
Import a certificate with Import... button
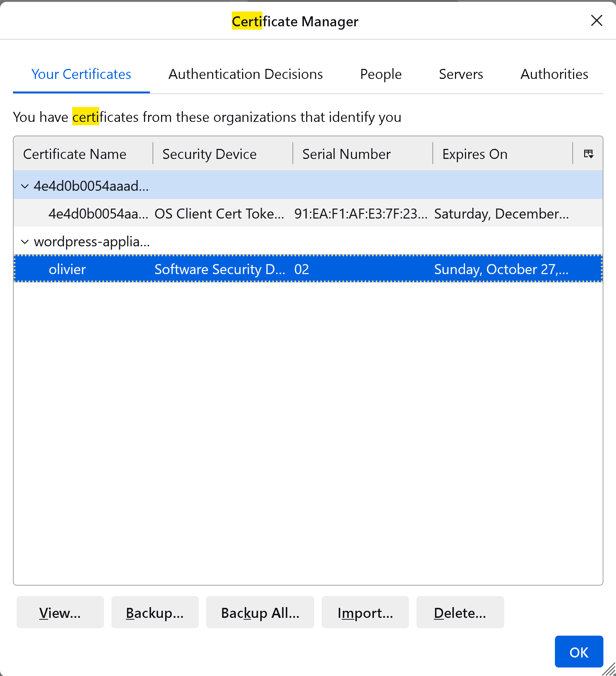pos(365,612)
